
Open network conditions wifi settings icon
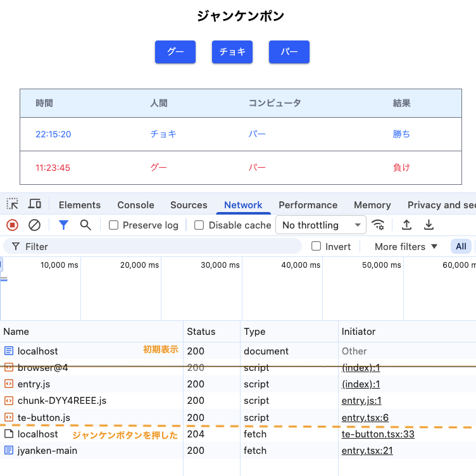379,225
